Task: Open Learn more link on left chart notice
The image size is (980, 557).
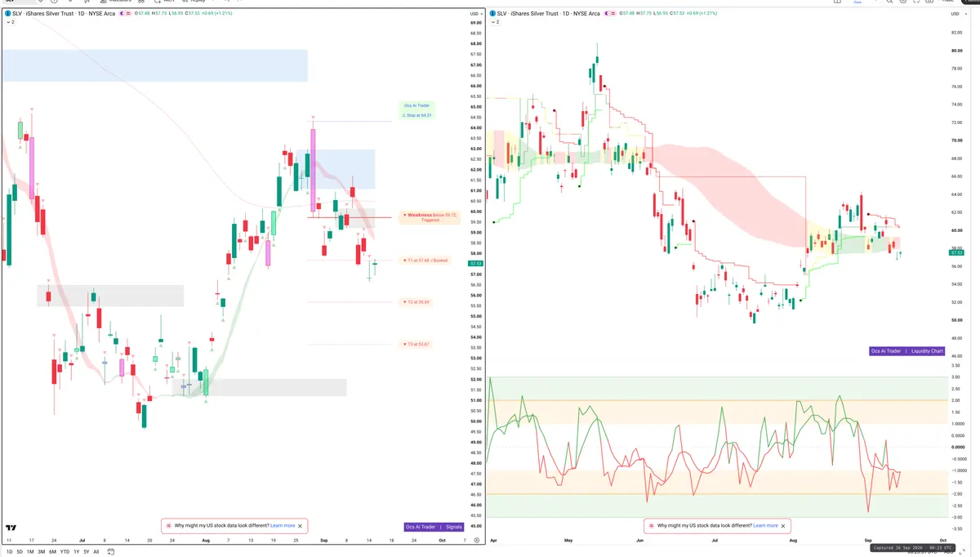Action: click(x=283, y=526)
